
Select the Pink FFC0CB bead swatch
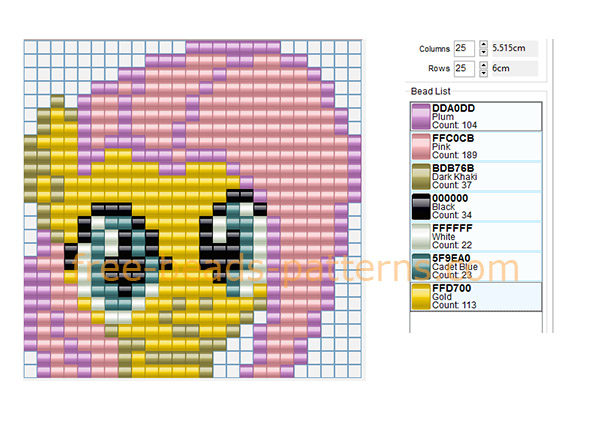pos(421,147)
